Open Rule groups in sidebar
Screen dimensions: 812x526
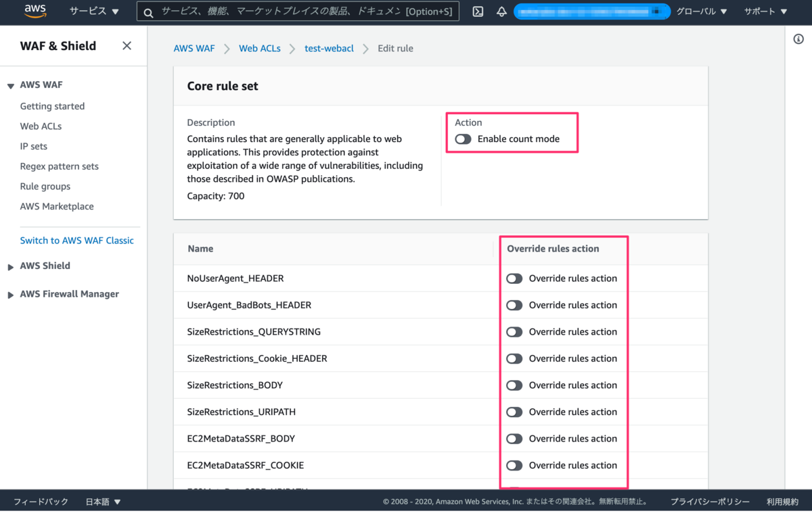(45, 187)
